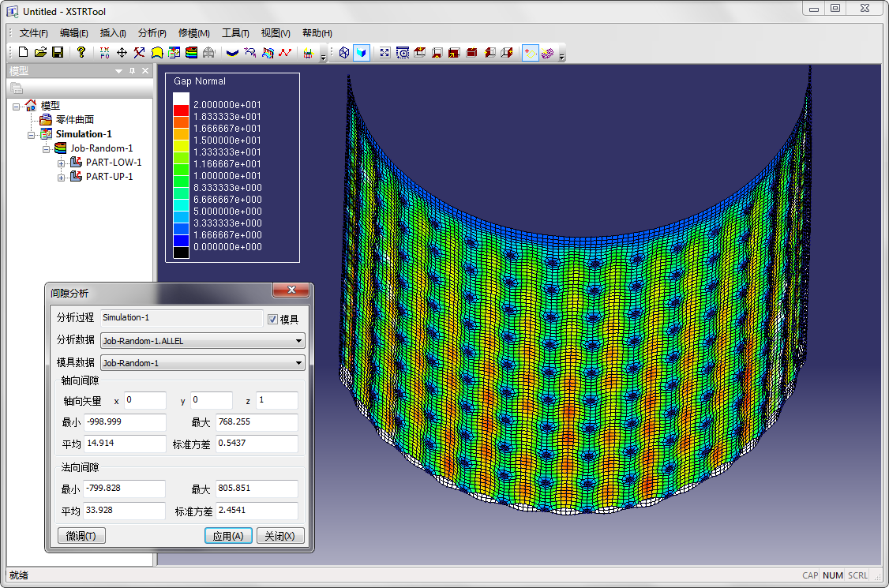Open the 模具数据 dropdown
The height and width of the screenshot is (588, 889).
tap(298, 363)
